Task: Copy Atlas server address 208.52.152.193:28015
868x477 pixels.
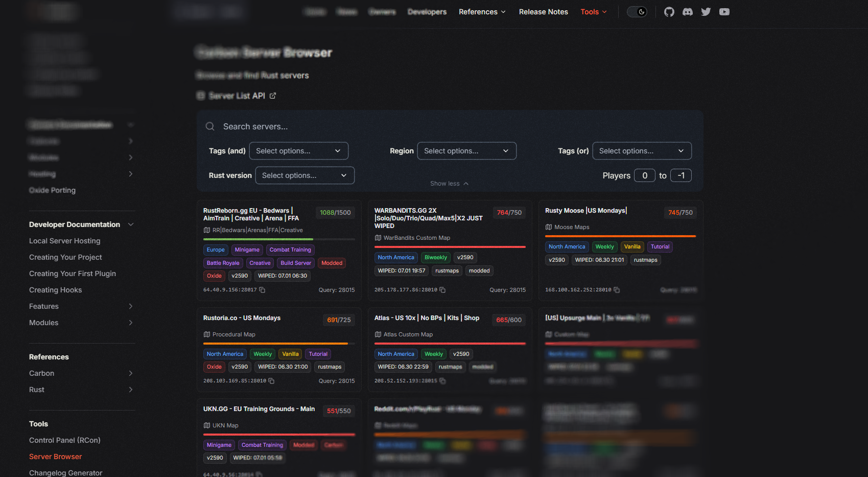Action: point(442,381)
